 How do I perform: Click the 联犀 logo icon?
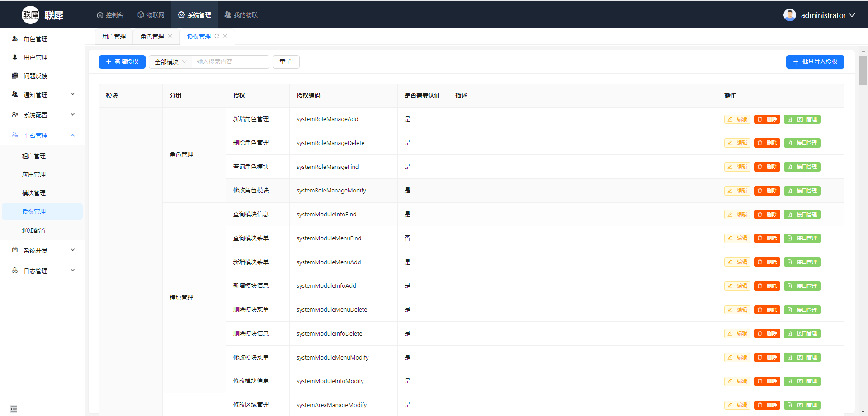pyautogui.click(x=30, y=15)
